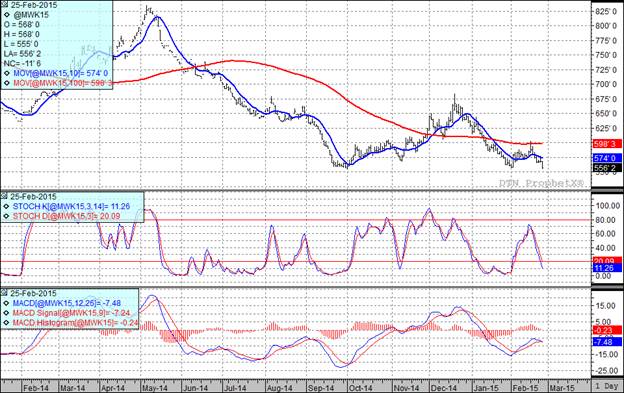Click the Feb-14 date label on time axis
The height and width of the screenshot is (393, 624).
click(x=36, y=388)
